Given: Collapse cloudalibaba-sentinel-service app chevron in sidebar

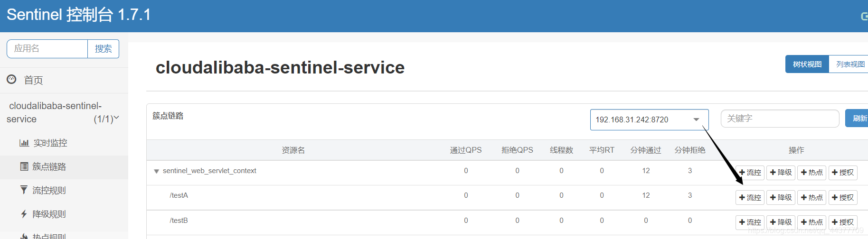Looking at the screenshot, I should click(116, 118).
